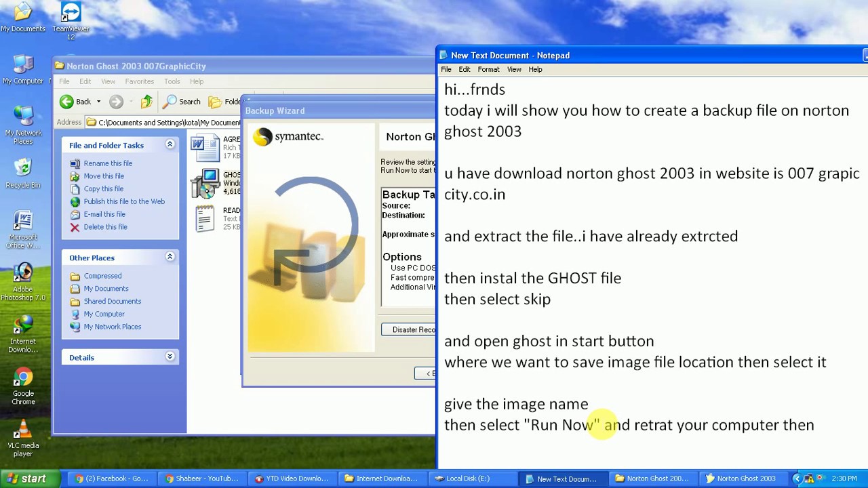Collapse the Other Places panel

coord(170,256)
